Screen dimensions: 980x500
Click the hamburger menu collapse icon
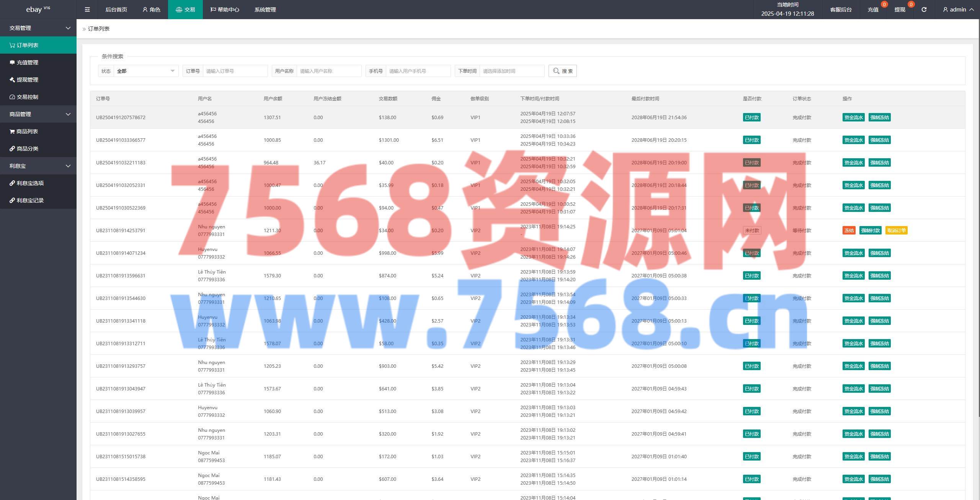pyautogui.click(x=87, y=10)
